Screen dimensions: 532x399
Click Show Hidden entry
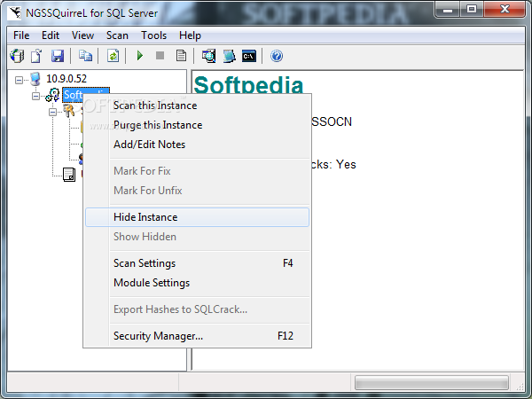click(x=197, y=237)
